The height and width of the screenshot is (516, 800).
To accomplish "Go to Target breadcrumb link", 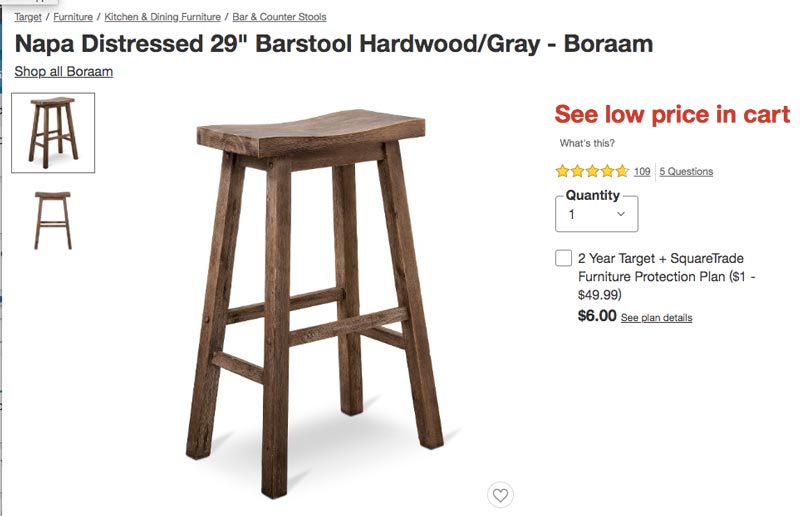I will pyautogui.click(x=28, y=17).
